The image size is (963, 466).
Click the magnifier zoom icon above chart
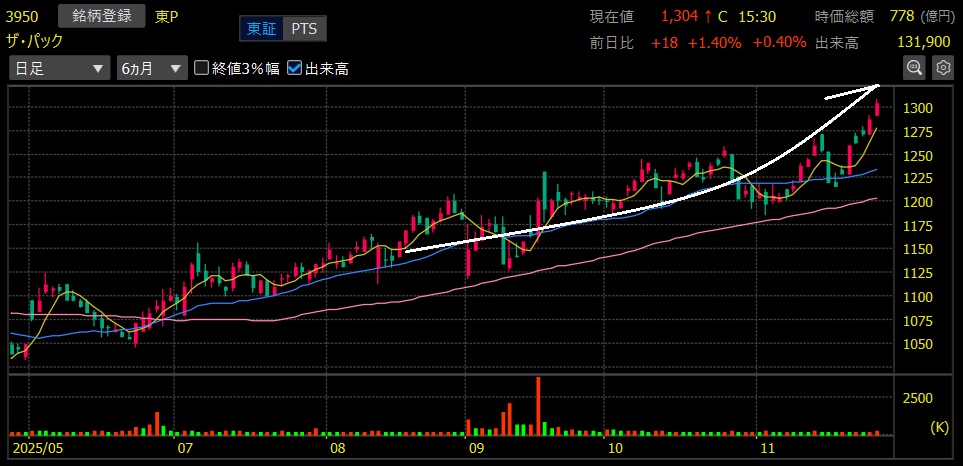(914, 67)
